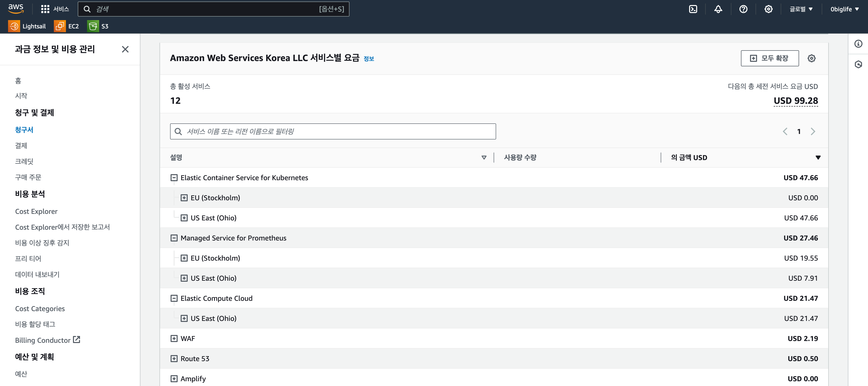The image size is (868, 386).
Task: Open the EC2 shortcut icon
Action: (60, 26)
